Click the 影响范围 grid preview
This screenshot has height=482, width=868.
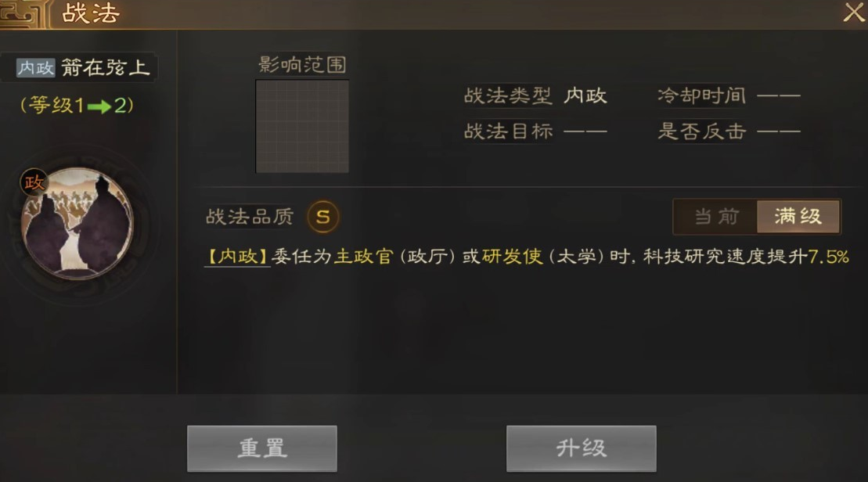(x=302, y=126)
